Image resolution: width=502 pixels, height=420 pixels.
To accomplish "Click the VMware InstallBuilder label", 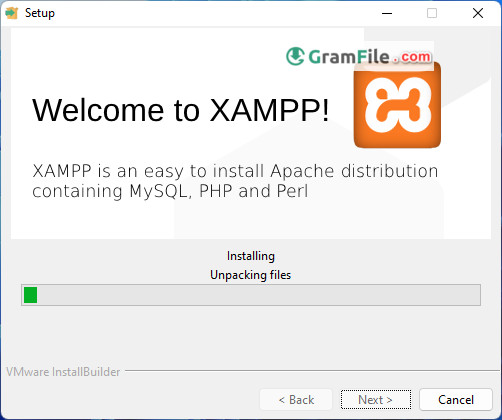I will (63, 372).
